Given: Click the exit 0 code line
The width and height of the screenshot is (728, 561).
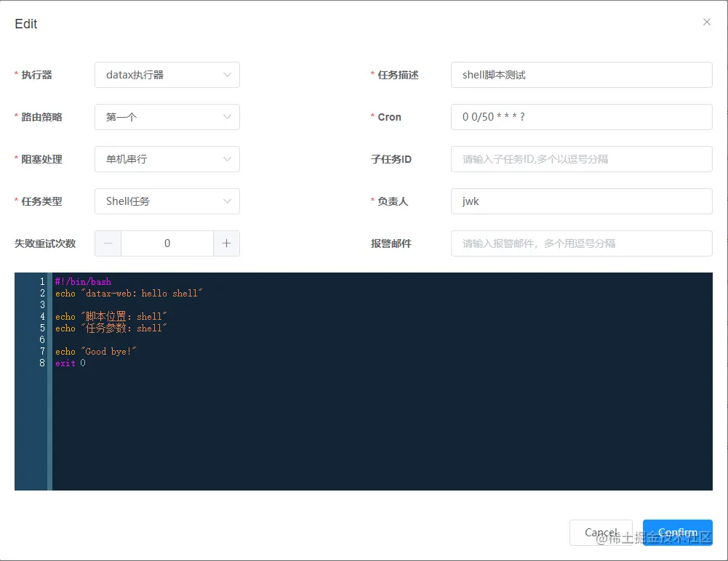Looking at the screenshot, I should point(70,363).
